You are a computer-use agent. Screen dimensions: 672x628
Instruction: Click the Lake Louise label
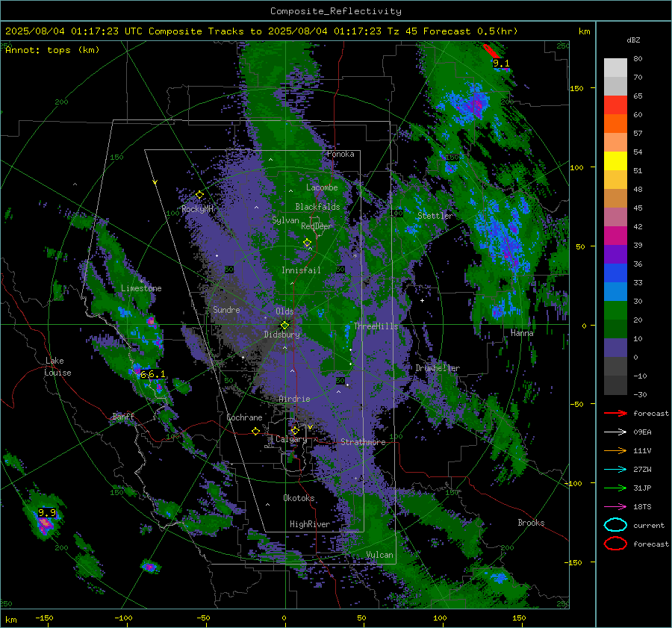click(58, 367)
